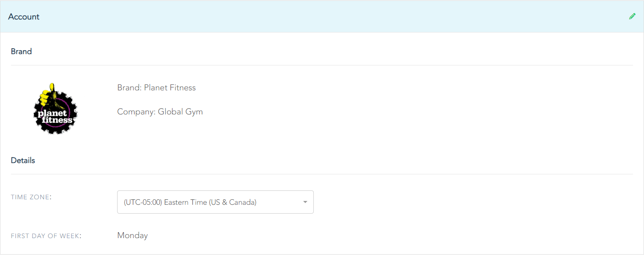Click the 'planet fitness' text in logo

tap(55, 117)
